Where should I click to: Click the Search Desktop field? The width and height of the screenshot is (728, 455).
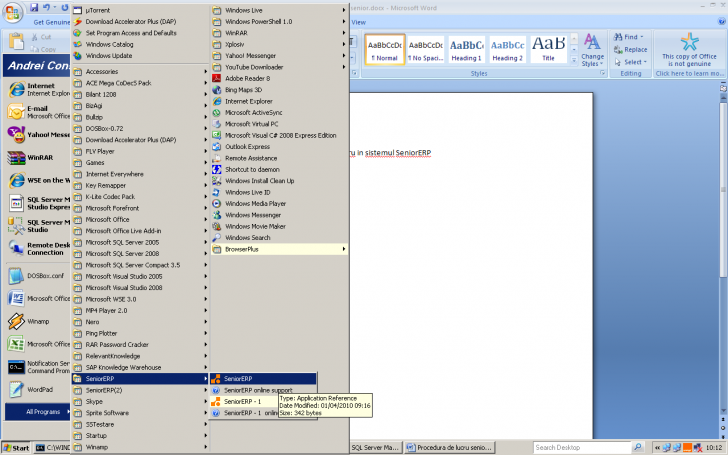click(x=582, y=448)
